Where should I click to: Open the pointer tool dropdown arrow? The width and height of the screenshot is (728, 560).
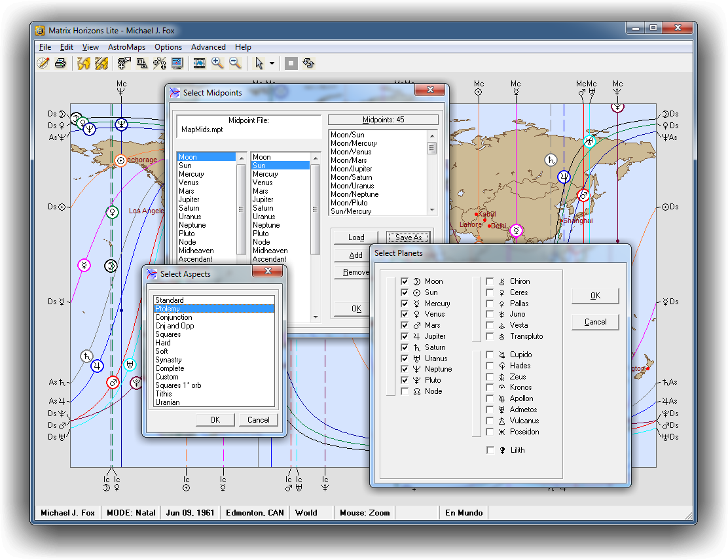click(272, 64)
